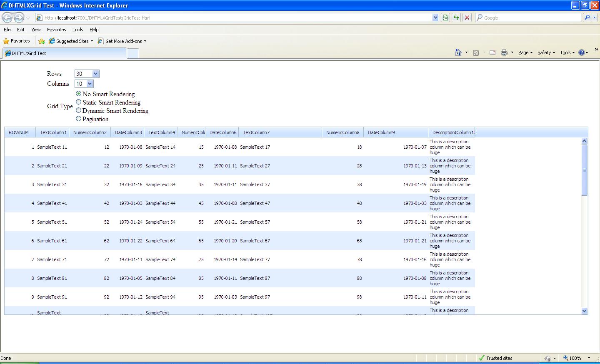This screenshot has height=364, width=600.
Task: Click the ROWNUM column header
Action: pos(20,132)
